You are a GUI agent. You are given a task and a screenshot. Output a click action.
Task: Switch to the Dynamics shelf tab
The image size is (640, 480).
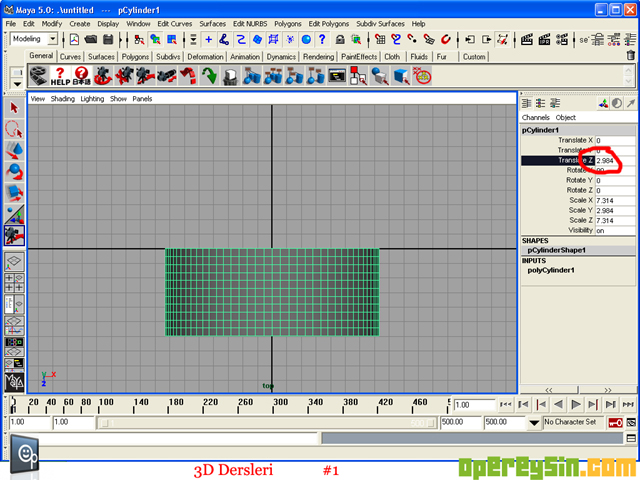click(x=281, y=57)
